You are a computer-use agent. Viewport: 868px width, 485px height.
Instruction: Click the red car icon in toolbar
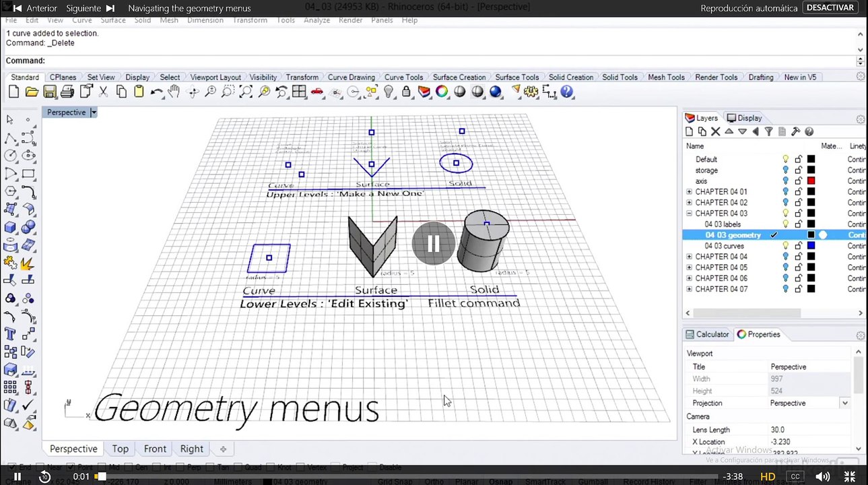317,92
